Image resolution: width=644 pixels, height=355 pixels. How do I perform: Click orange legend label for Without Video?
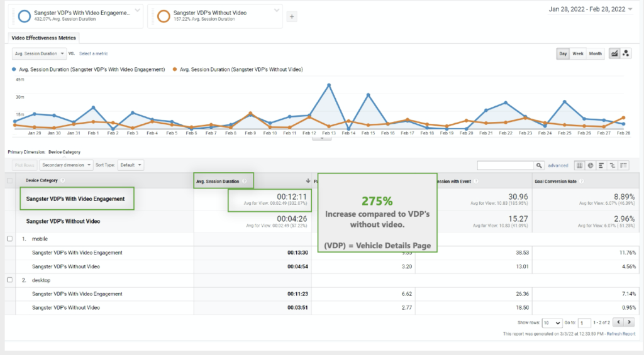tap(241, 69)
